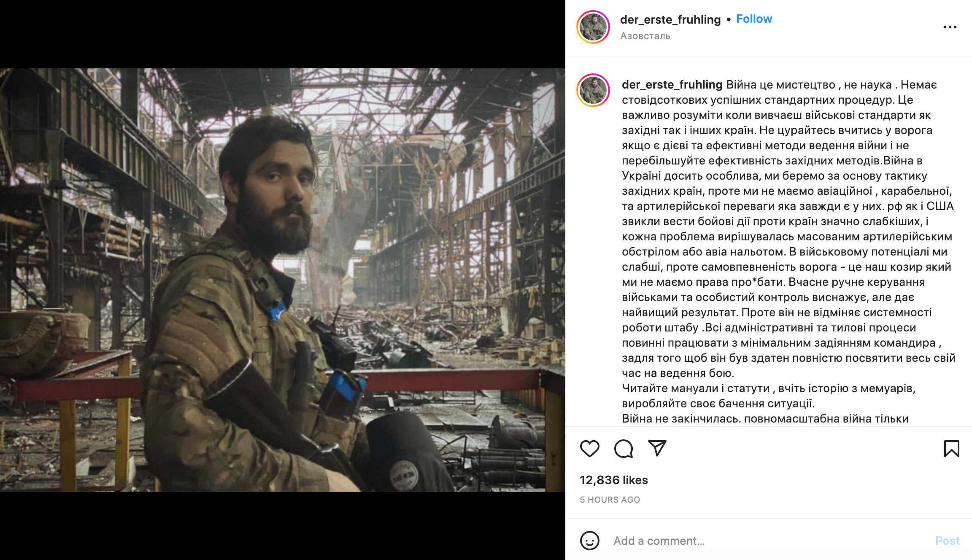The width and height of the screenshot is (972, 560).
Task: Open the 5 HOURS AGO timestamp
Action: coord(610,500)
